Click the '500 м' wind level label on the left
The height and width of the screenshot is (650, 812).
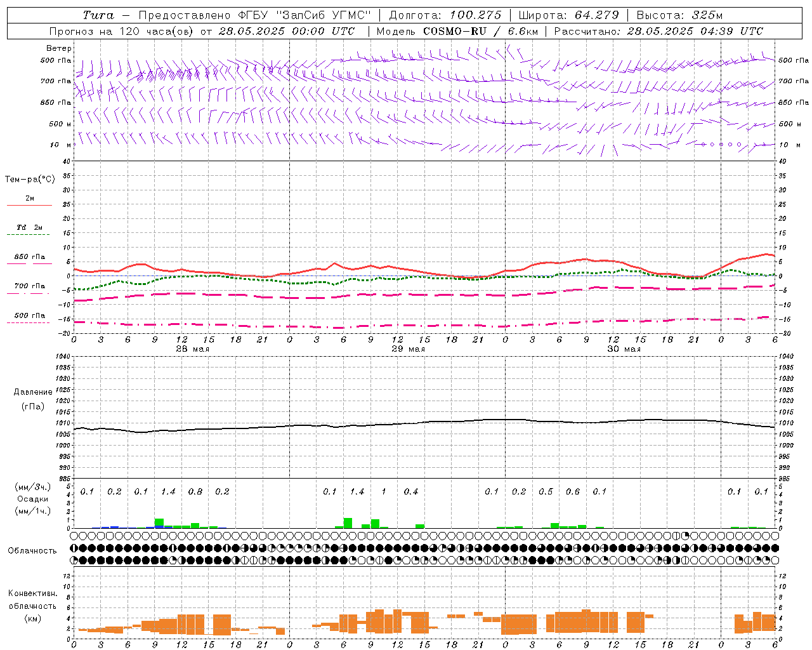click(60, 124)
